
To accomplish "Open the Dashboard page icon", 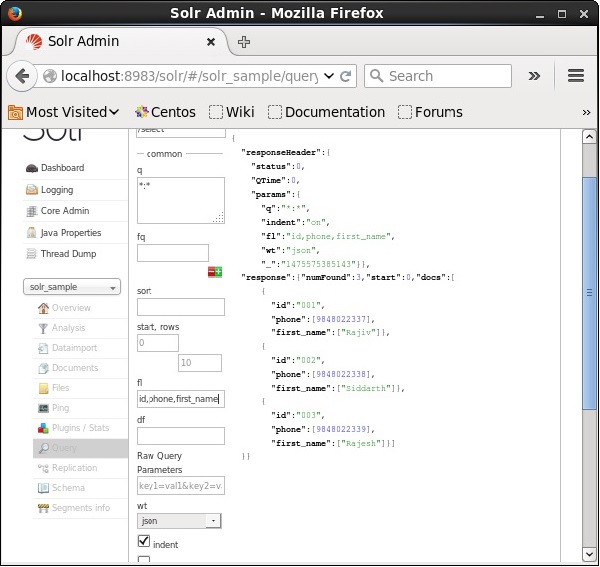I will click(32, 168).
